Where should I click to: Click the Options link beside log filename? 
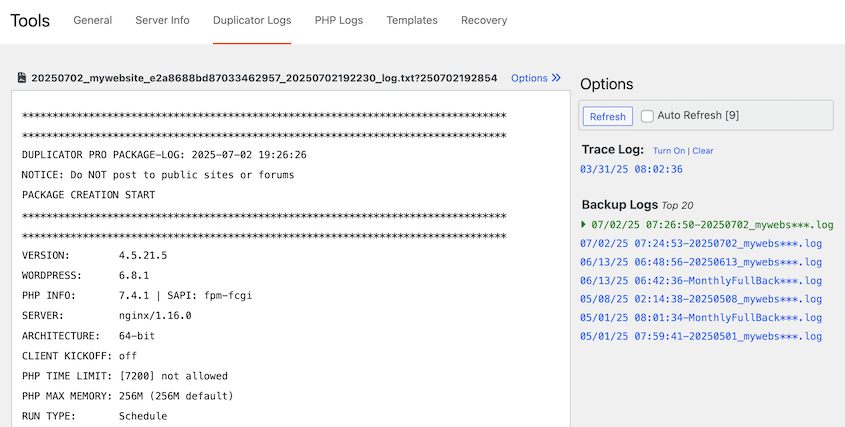(529, 78)
